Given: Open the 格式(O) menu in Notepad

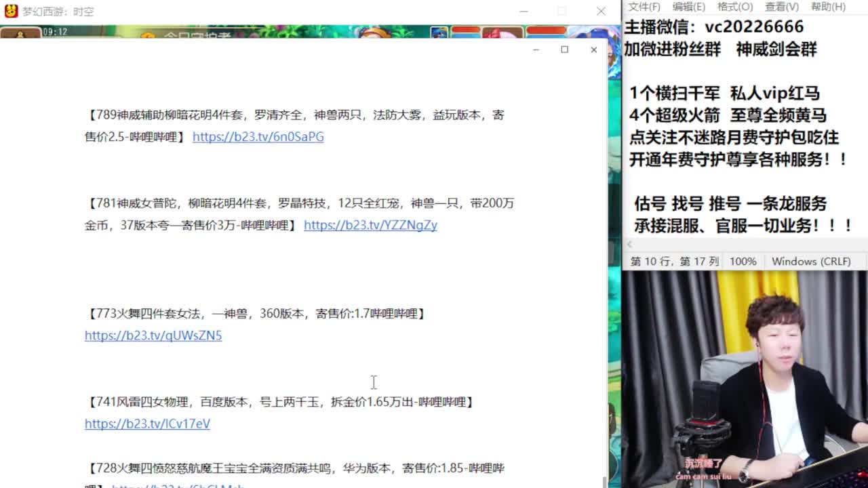Looking at the screenshot, I should tap(735, 7).
